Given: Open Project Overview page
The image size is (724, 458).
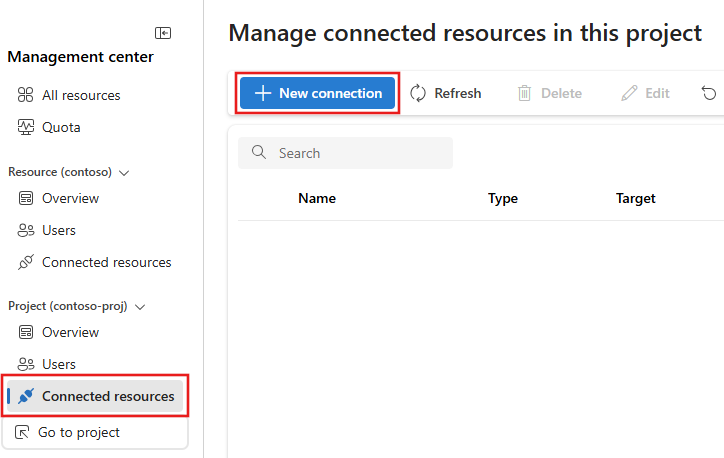Looking at the screenshot, I should pyautogui.click(x=70, y=332).
